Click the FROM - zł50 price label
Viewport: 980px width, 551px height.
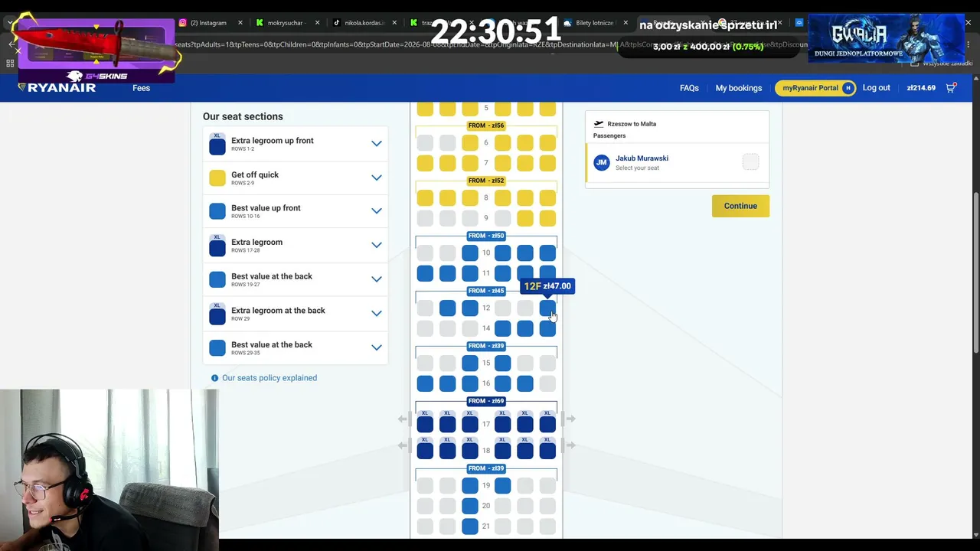point(486,236)
